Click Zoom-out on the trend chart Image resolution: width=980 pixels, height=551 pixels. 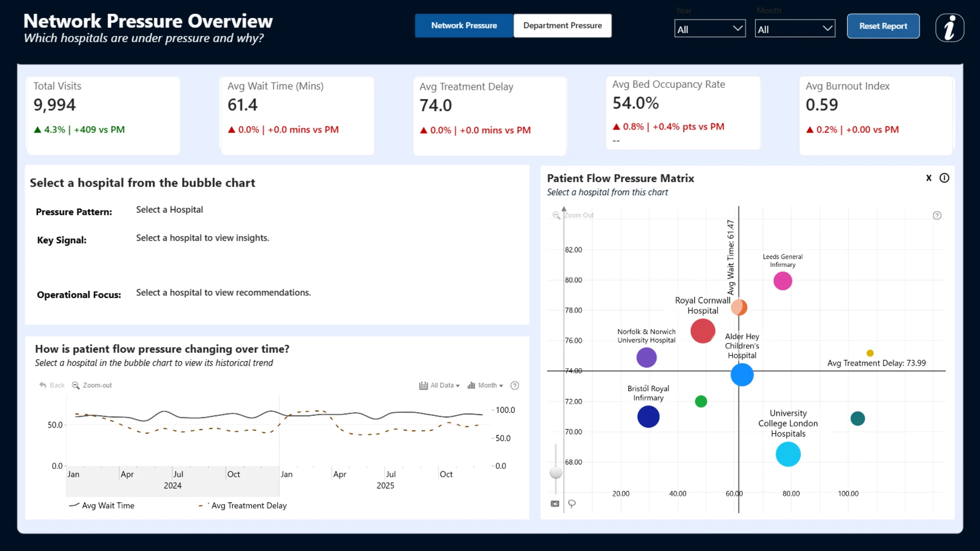point(92,385)
